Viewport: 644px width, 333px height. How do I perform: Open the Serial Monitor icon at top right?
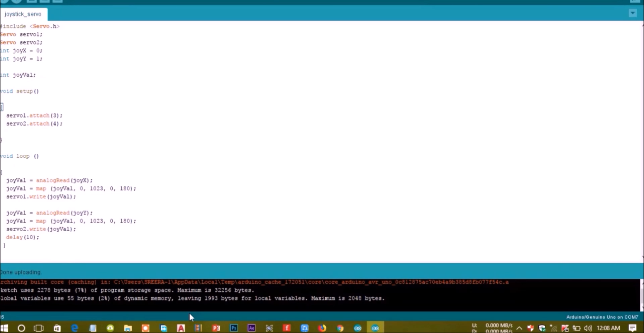click(636, 1)
